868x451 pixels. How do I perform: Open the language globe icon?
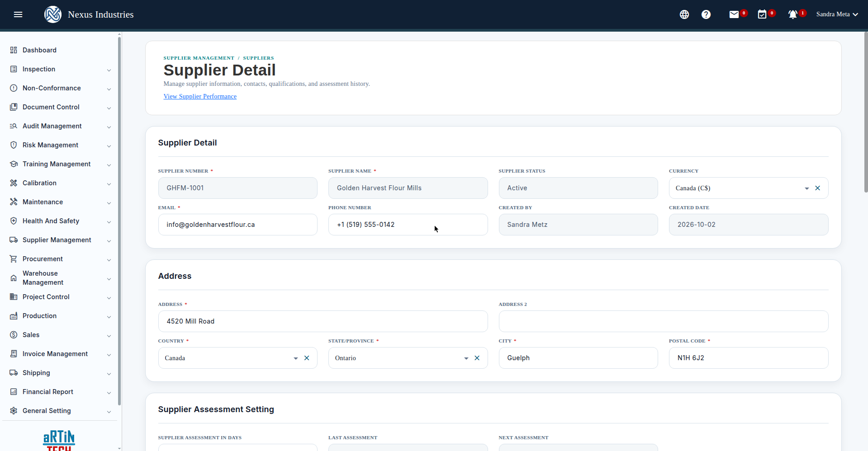coord(684,14)
